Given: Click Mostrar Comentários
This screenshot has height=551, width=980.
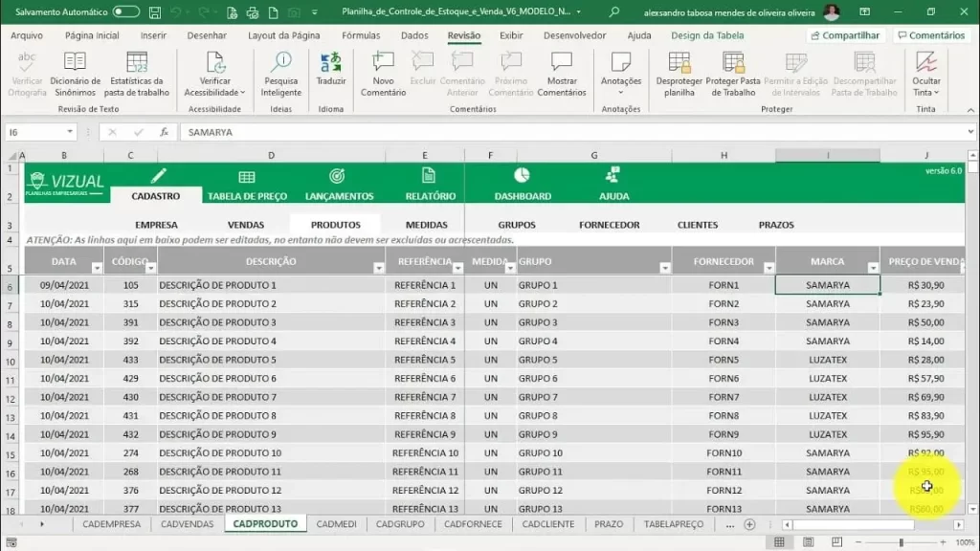Looking at the screenshot, I should tap(561, 74).
